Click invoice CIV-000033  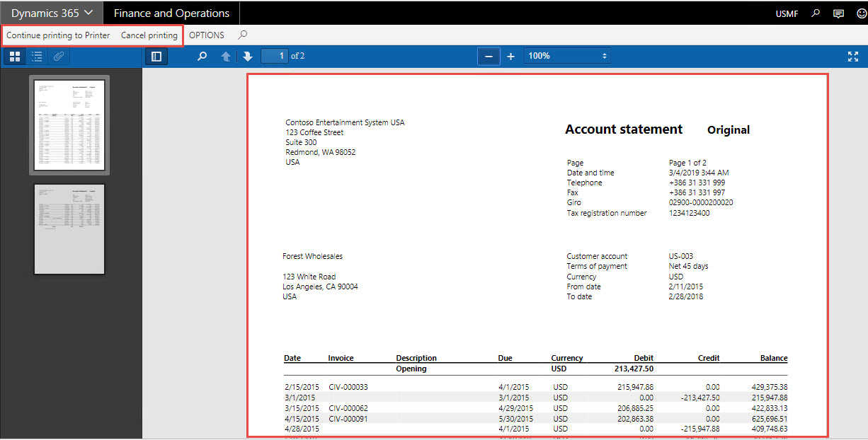(348, 387)
